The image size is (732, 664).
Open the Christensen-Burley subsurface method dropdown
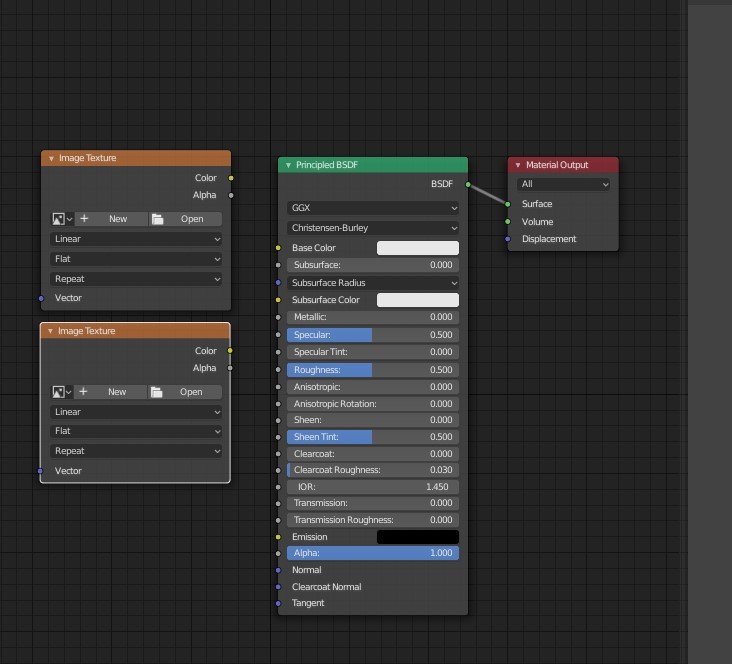372,228
